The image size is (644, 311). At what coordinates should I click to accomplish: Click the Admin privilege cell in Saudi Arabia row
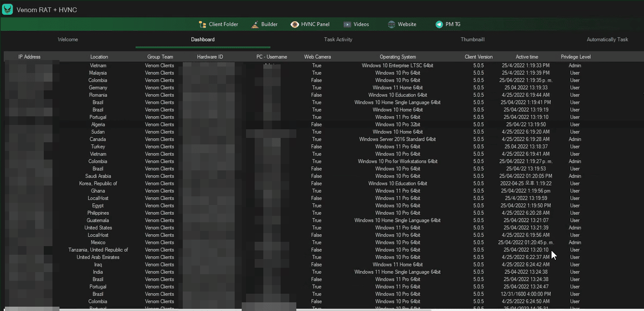pyautogui.click(x=575, y=176)
